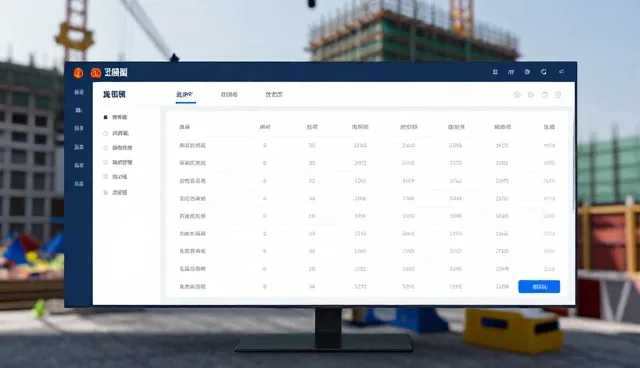Switch to the active underlined first tab
Image resolution: width=640 pixels, height=368 pixels.
click(184, 95)
